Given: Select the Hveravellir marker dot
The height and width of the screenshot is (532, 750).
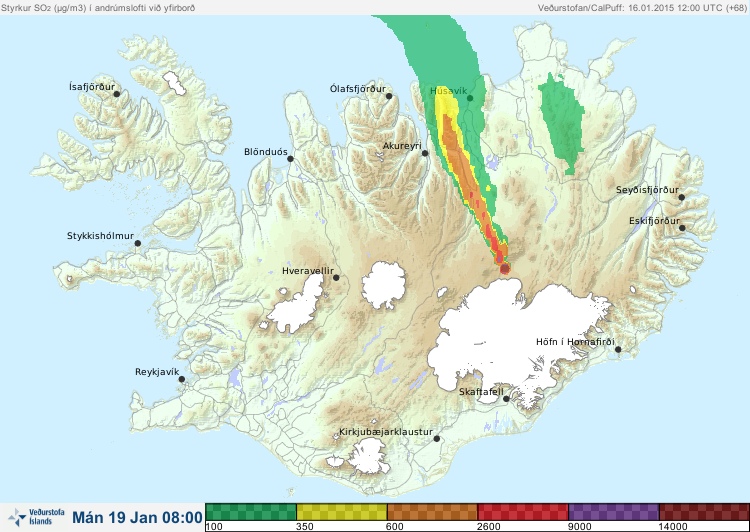Looking at the screenshot, I should pyautogui.click(x=336, y=277).
